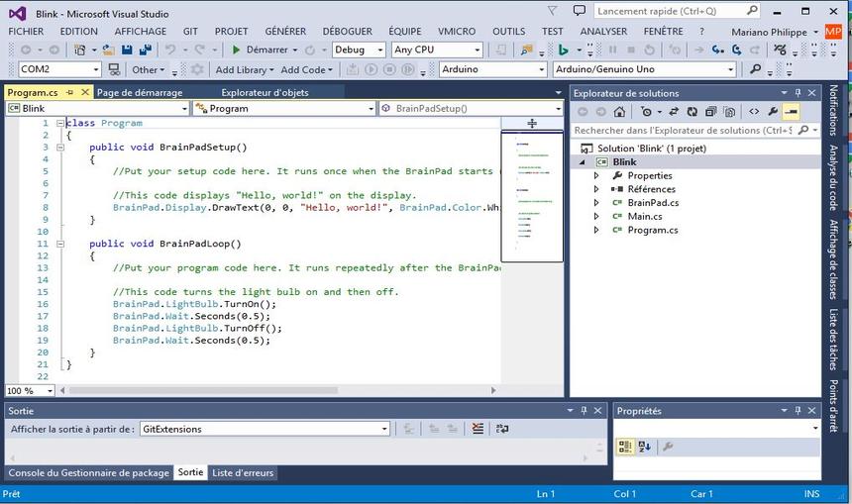852x504 pixels.
Task: Open Properties wrench icon in Solution Explorer toolbar
Action: [773, 112]
